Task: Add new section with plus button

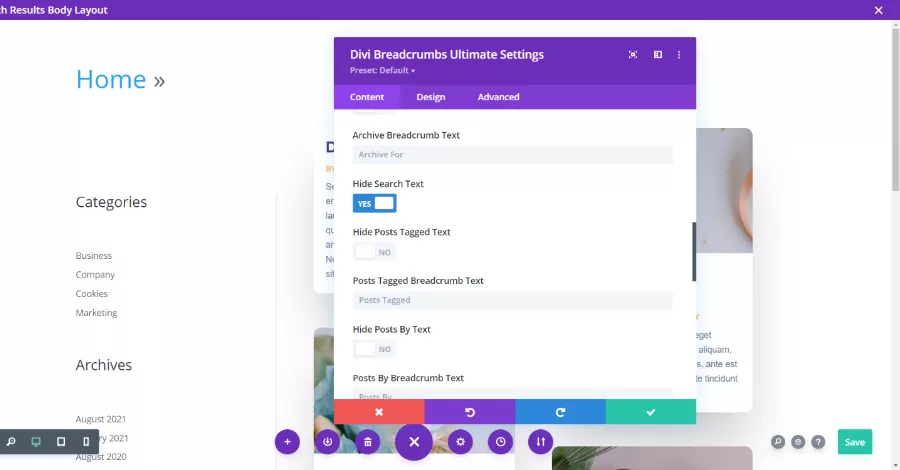Action: [x=288, y=442]
